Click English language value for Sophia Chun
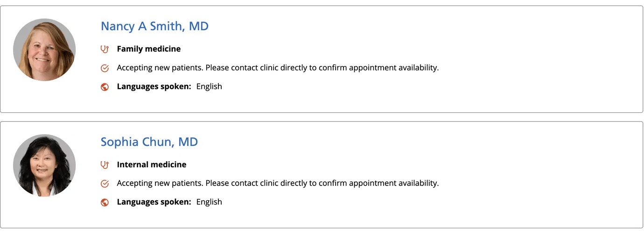This screenshot has height=233, width=644. click(x=209, y=202)
